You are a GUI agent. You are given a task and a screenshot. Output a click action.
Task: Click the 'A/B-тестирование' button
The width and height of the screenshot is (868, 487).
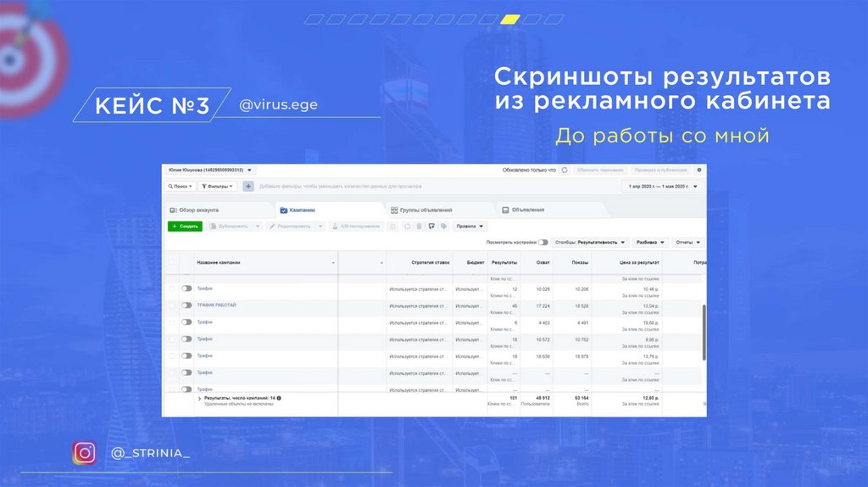coord(355,226)
